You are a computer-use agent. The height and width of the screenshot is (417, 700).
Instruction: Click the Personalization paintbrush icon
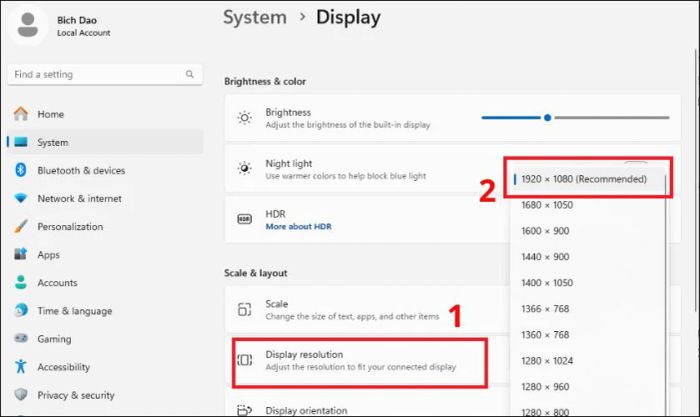[21, 226]
